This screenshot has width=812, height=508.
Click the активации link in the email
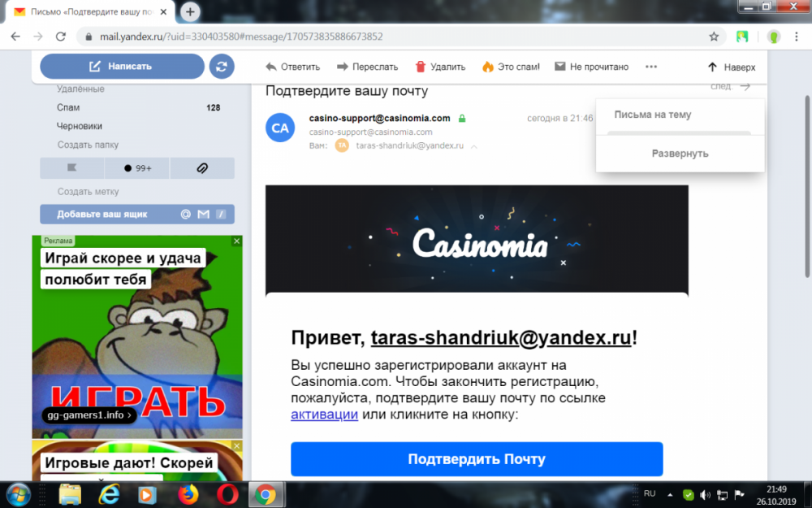(324, 415)
